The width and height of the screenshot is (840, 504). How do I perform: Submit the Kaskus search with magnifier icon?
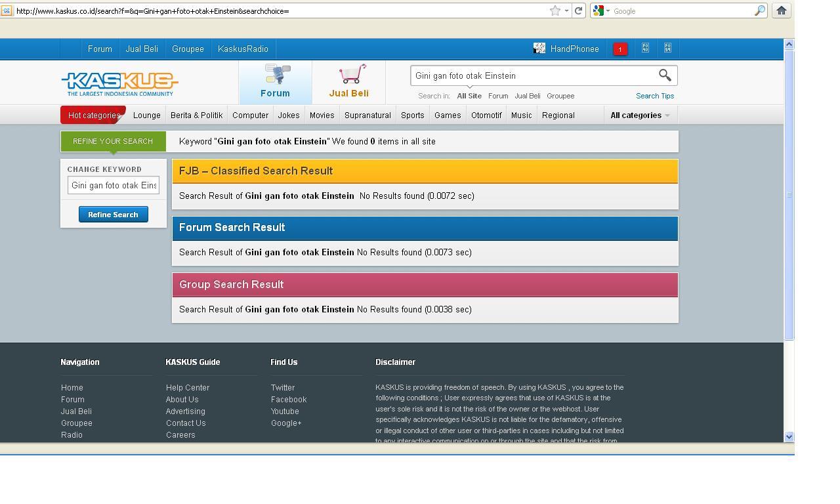pyautogui.click(x=665, y=75)
